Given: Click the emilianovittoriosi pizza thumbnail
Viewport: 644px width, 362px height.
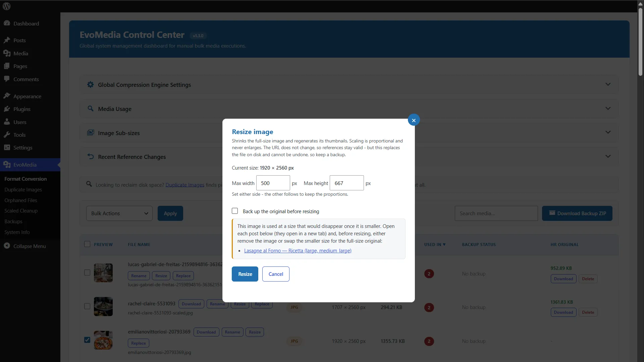Looking at the screenshot, I should tap(103, 340).
